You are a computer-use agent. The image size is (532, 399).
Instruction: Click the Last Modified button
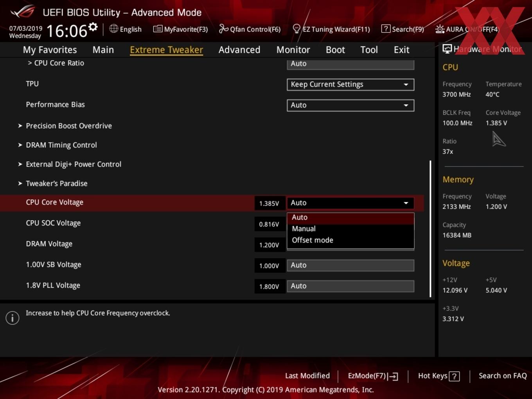tap(307, 376)
